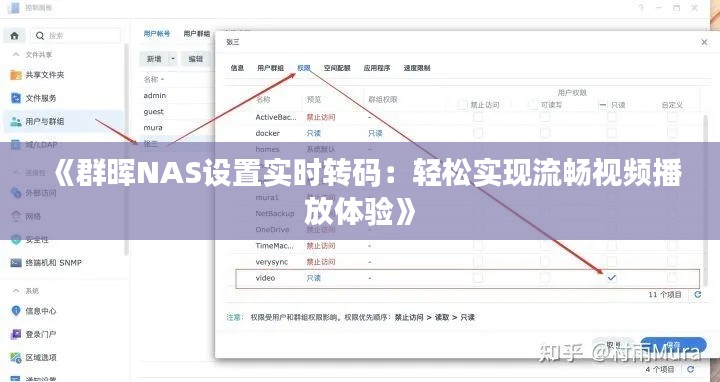
Task: Open 终端机和 SNMP in the sidebar
Action: [46, 263]
